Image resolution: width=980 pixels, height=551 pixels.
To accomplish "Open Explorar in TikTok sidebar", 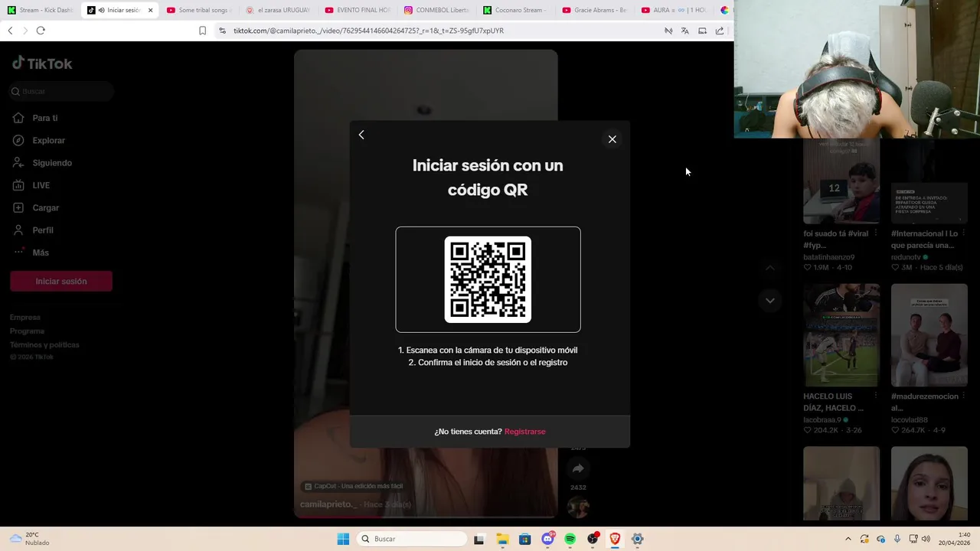I will (48, 141).
